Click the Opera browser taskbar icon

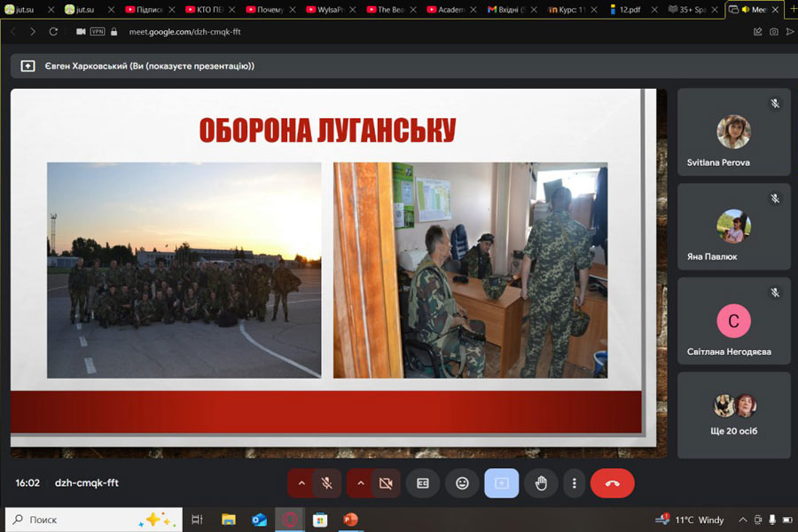290,520
